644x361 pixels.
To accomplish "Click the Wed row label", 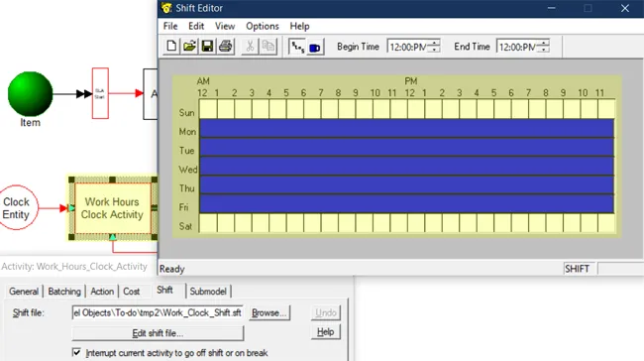I will (x=187, y=170).
